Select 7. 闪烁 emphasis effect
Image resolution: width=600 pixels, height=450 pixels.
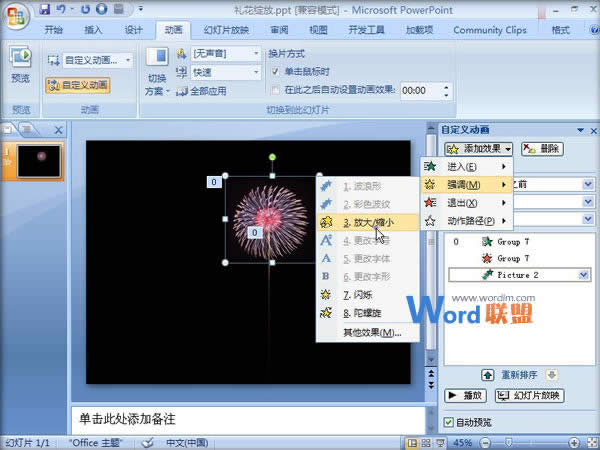pos(368,295)
